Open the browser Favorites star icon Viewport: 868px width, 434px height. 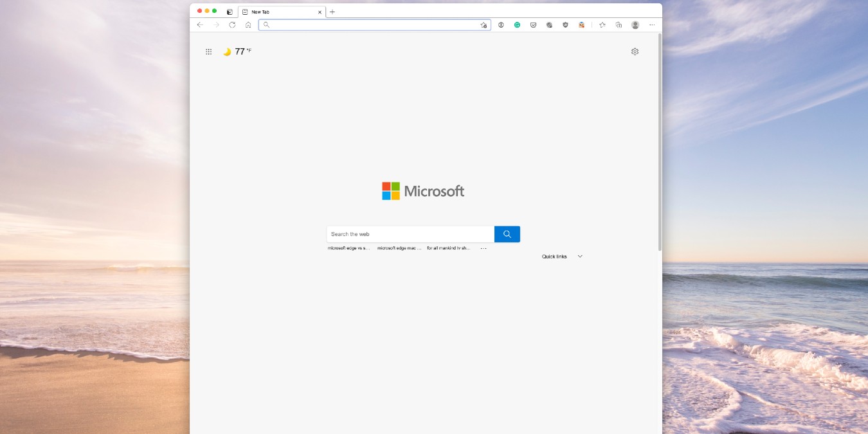[602, 24]
